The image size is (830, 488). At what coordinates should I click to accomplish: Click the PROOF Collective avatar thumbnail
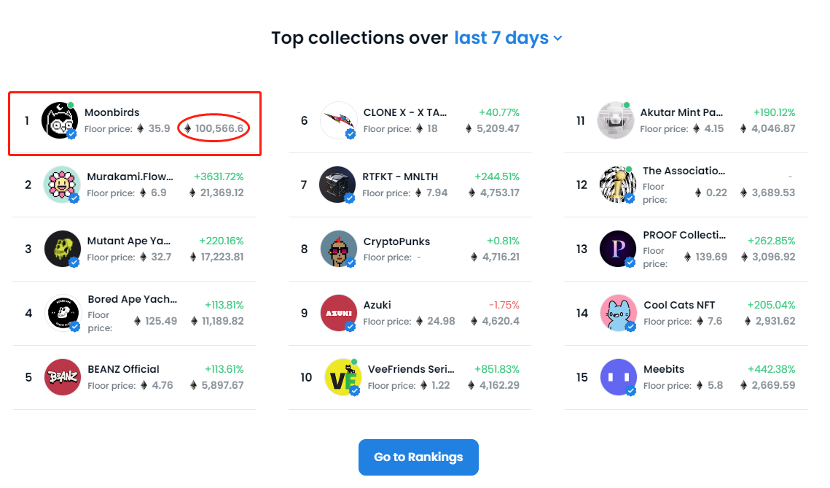click(617, 249)
